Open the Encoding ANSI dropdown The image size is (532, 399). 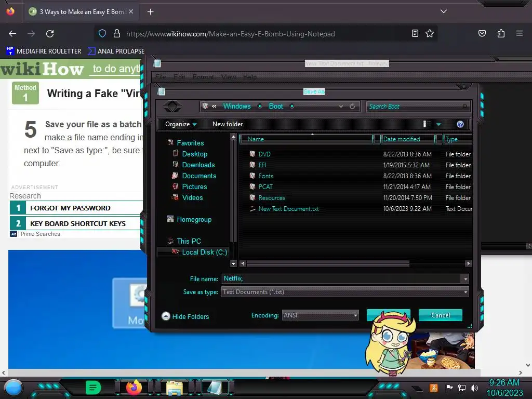pyautogui.click(x=320, y=315)
